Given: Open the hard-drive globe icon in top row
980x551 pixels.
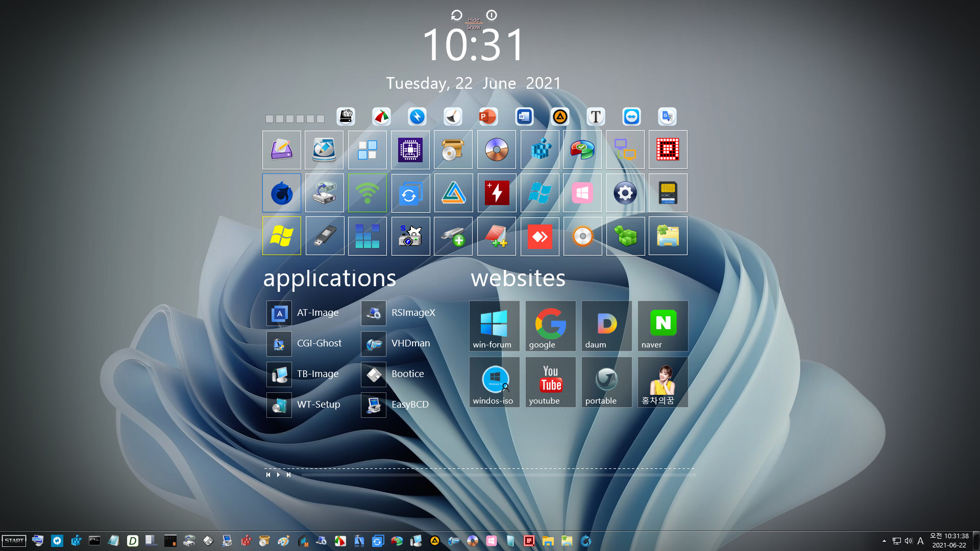Looking at the screenshot, I should (346, 117).
